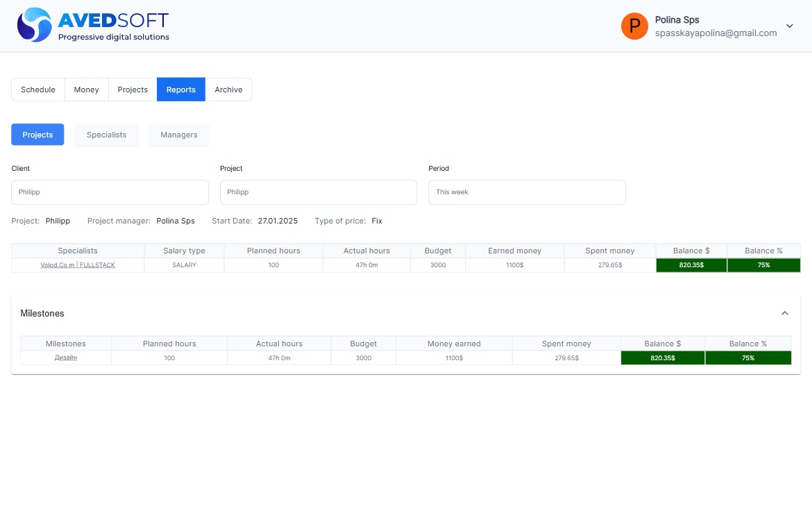Go to the Archive tab
812x506 pixels.
click(228, 90)
